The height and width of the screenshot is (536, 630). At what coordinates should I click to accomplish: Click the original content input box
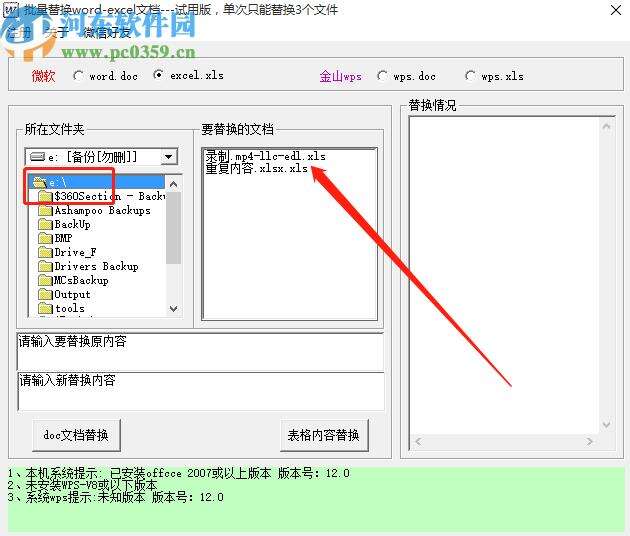tap(200, 351)
